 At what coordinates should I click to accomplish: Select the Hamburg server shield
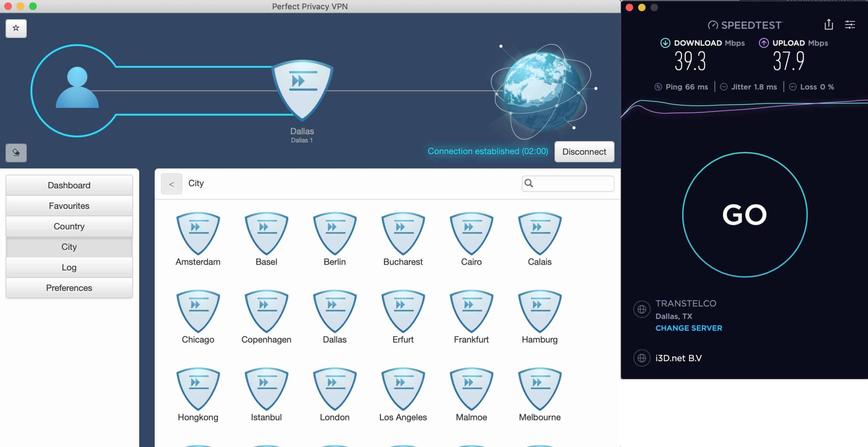tap(540, 311)
